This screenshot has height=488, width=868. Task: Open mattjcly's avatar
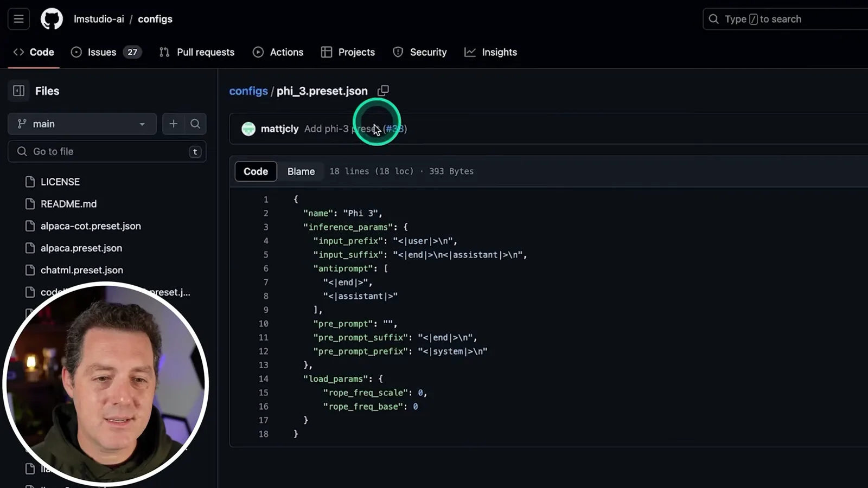[x=248, y=129]
